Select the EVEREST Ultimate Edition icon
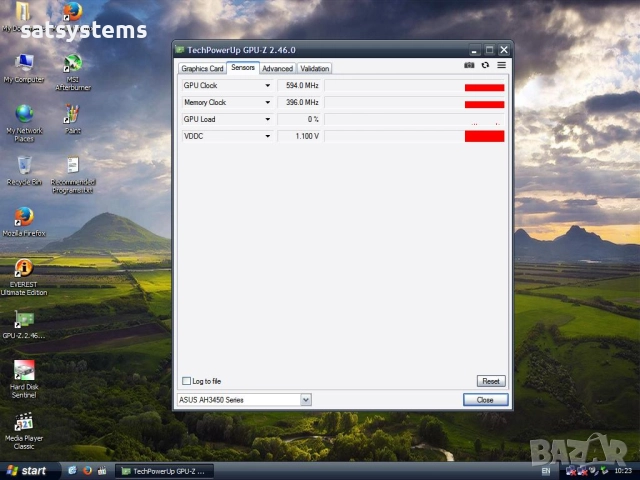Image resolution: width=640 pixels, height=480 pixels. (24, 277)
